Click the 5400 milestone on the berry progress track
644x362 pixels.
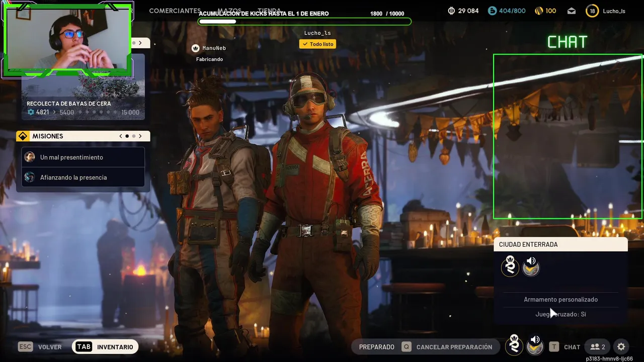[x=66, y=112]
